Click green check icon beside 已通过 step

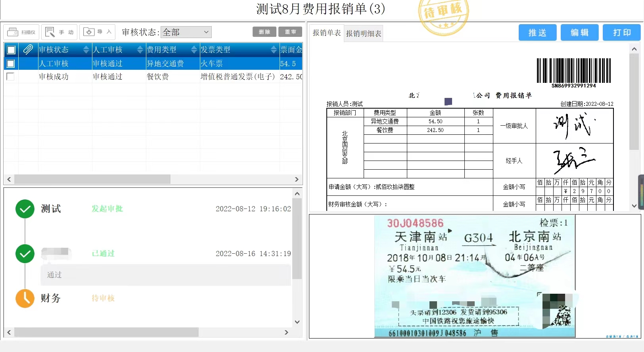(25, 254)
